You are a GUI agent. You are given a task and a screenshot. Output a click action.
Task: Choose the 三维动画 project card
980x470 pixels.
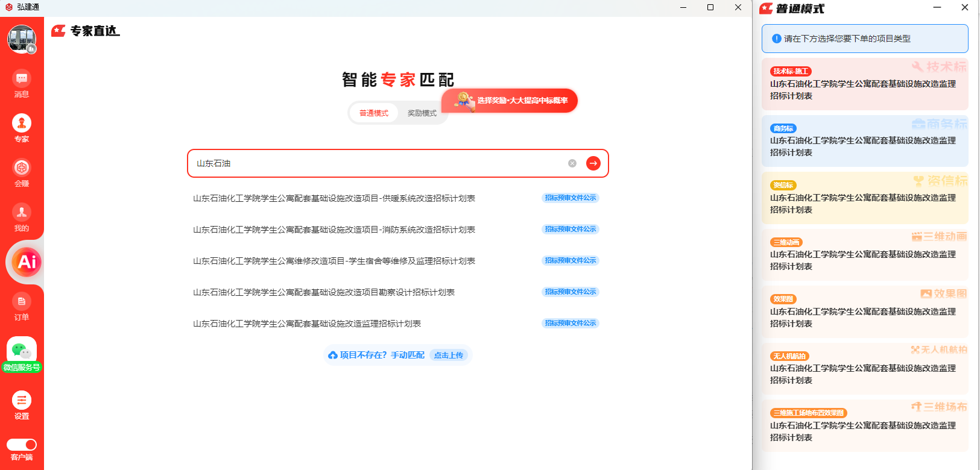click(865, 255)
